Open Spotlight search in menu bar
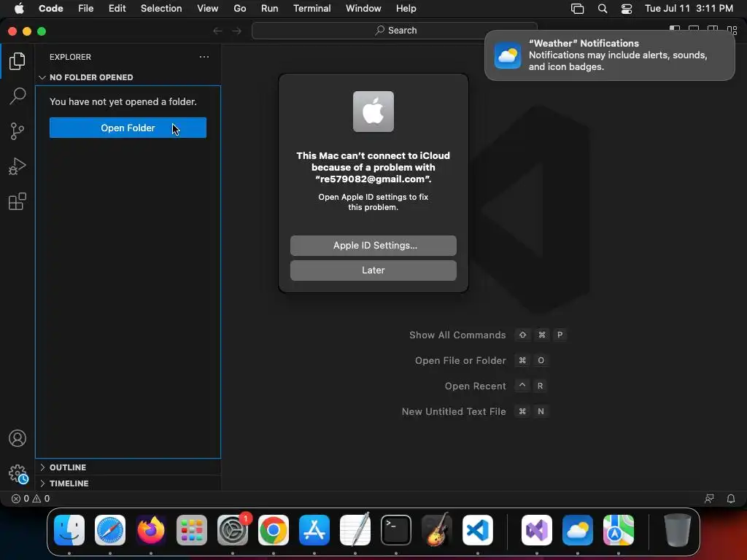747x560 pixels. [603, 9]
